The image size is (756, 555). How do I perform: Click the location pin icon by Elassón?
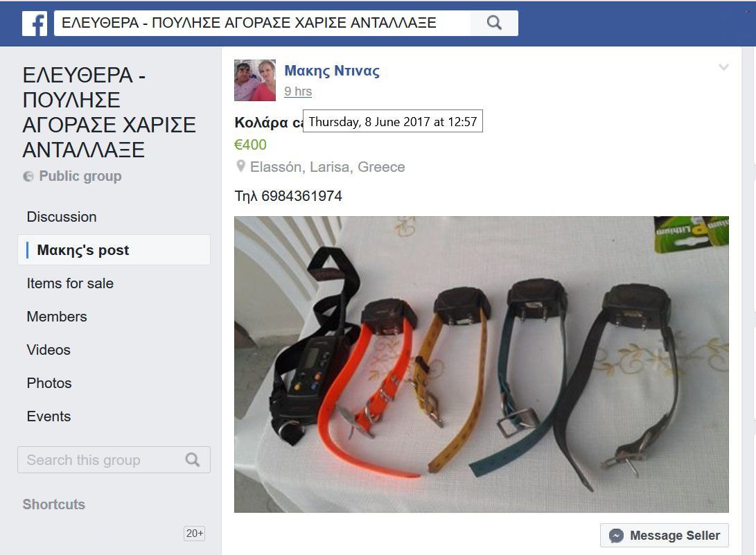(x=240, y=166)
